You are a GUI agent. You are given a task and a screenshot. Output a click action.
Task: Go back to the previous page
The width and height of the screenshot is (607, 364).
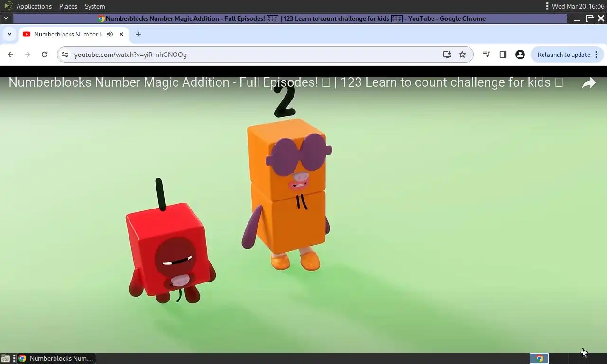[x=10, y=55]
